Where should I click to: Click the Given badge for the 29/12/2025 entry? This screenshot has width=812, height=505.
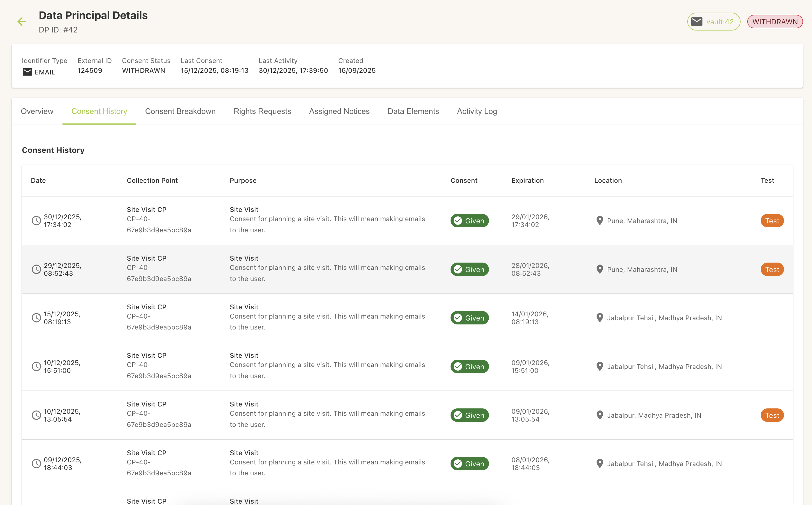[x=469, y=269]
